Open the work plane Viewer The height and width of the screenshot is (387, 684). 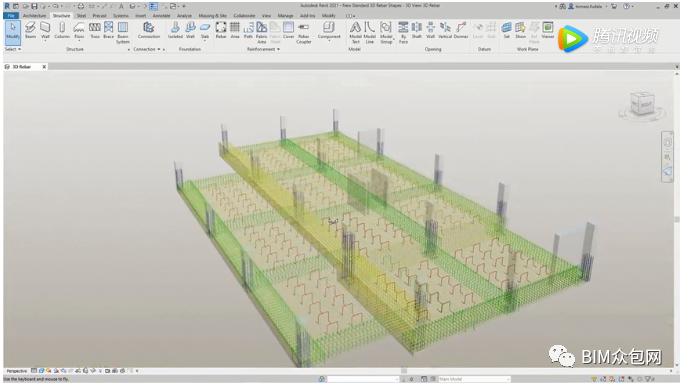(548, 31)
